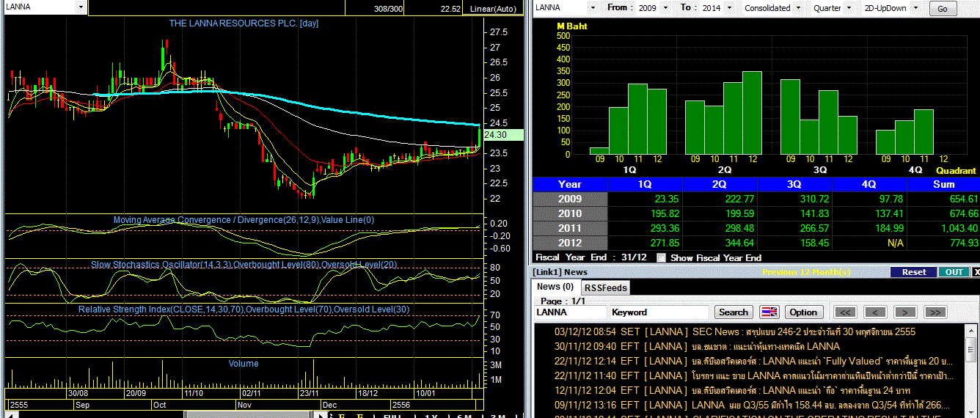Click the Keyword input field
Screen dimensions: 980x418
(x=659, y=312)
